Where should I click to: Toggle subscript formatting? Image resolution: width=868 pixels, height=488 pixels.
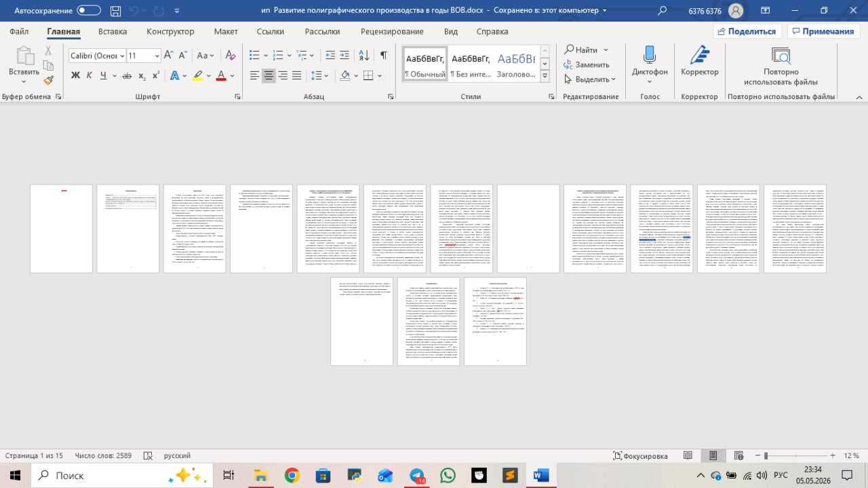coord(142,75)
